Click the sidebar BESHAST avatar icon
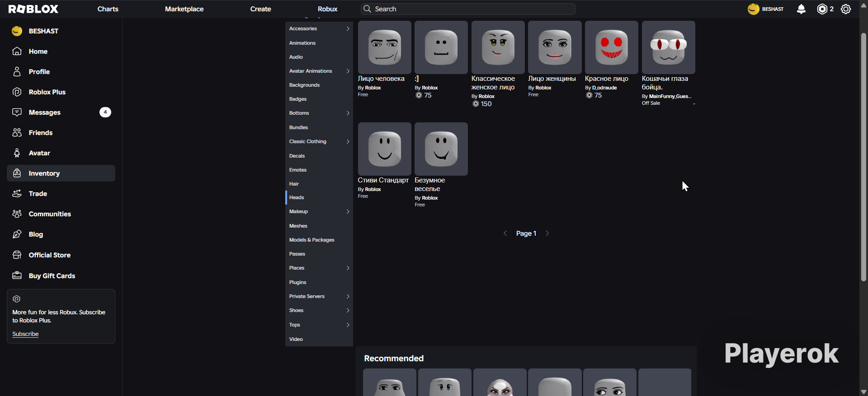Viewport: 868px width, 396px height. (x=17, y=31)
